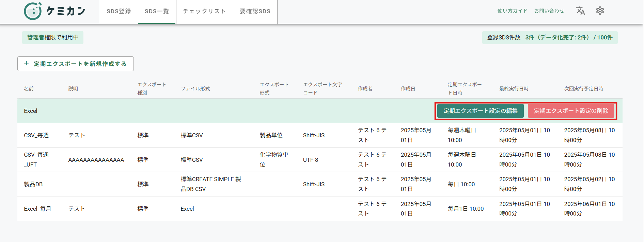Click the 作成日 column header
The height and width of the screenshot is (242, 644).
(408, 89)
